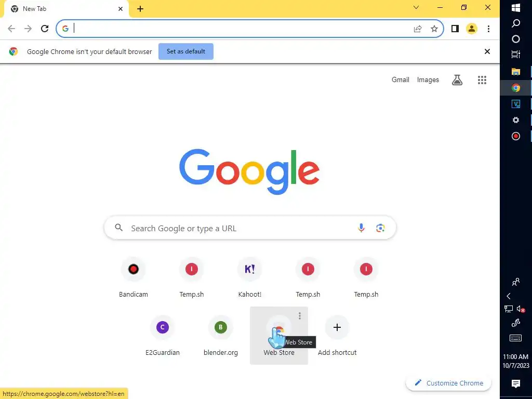
Task: Open the Kahoot! shortcut
Action: click(250, 278)
